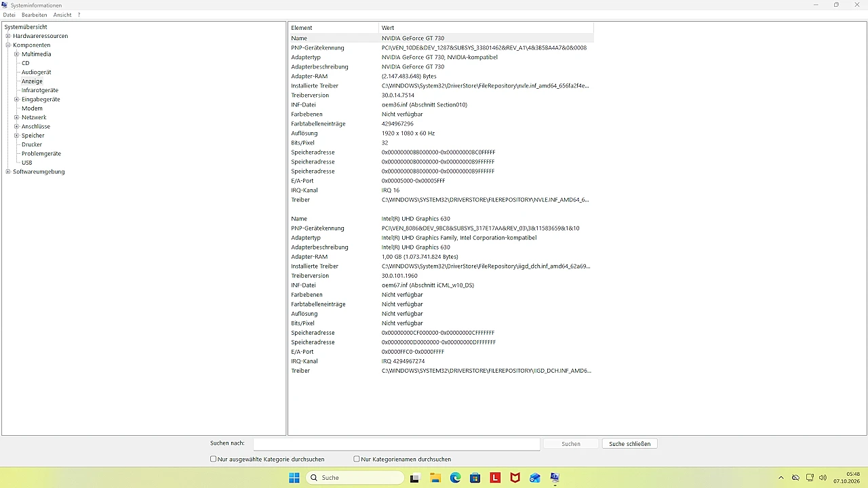This screenshot has height=488, width=868.
Task: Open McAfee from the taskbar
Action: pyautogui.click(x=515, y=478)
